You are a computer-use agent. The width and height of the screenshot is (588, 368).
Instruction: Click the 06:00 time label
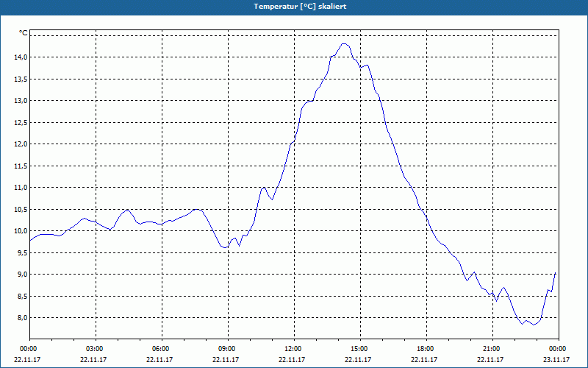[x=159, y=349]
